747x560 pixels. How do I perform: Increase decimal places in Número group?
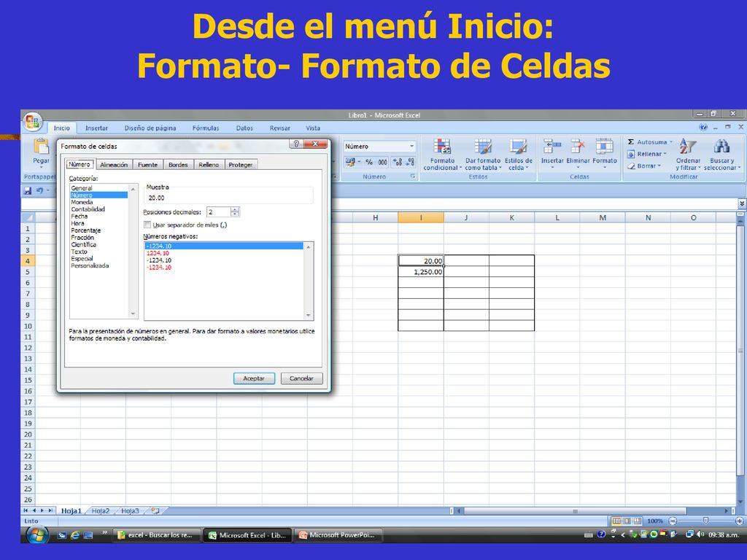[x=398, y=162]
